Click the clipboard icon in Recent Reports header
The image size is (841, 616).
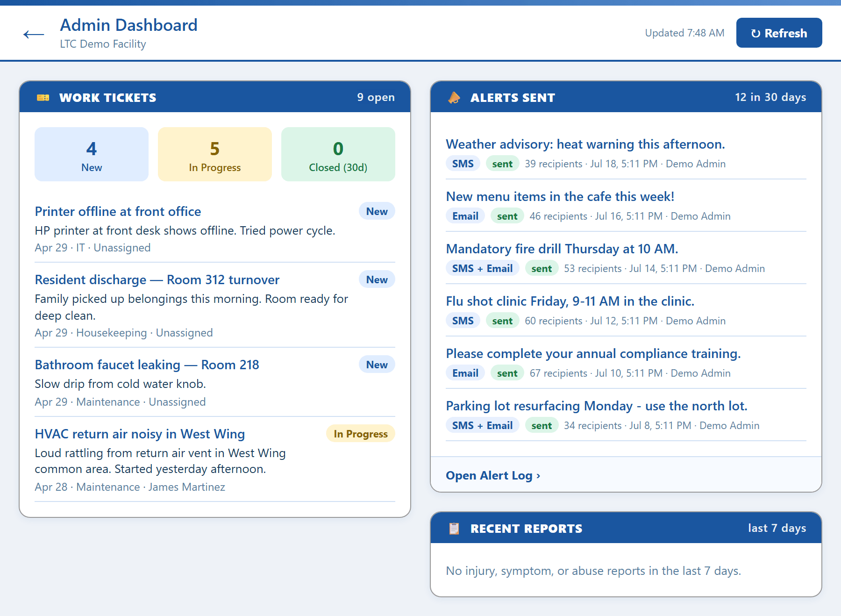454,529
